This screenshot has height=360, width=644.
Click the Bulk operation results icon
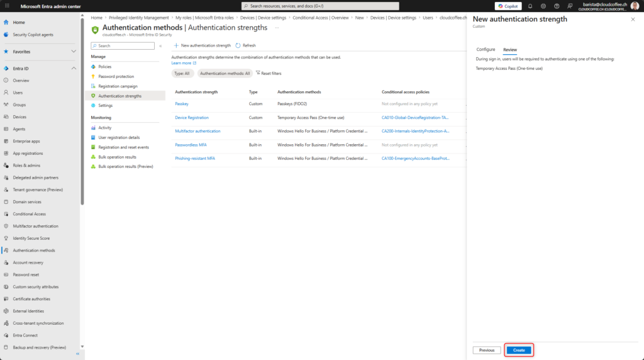[93, 157]
